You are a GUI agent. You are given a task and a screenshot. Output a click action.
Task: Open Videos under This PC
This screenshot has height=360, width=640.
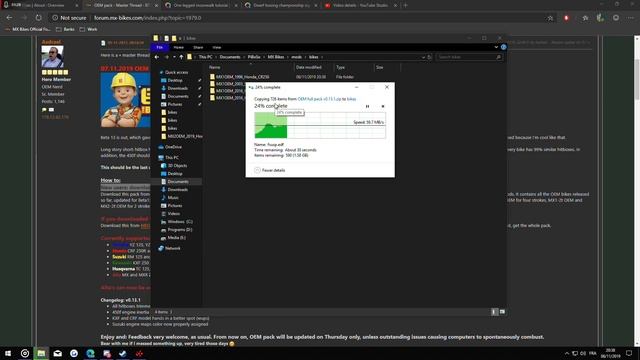click(x=173, y=214)
